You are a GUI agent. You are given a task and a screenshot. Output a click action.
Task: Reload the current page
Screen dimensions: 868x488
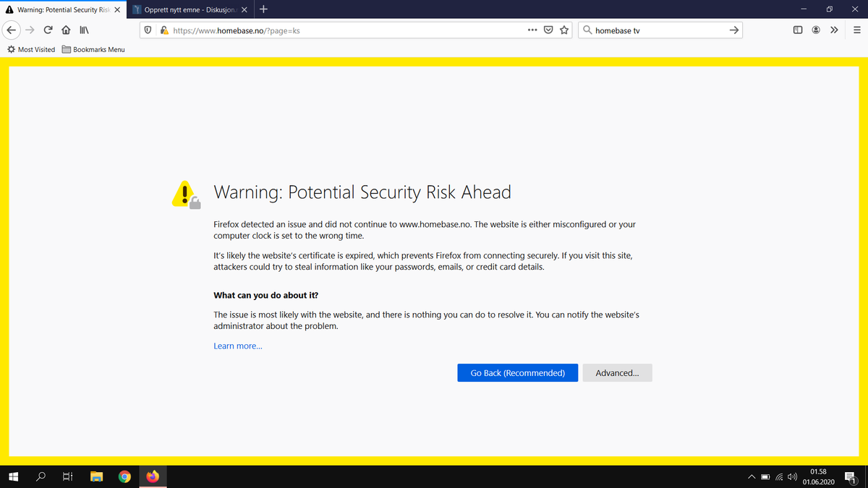click(x=48, y=30)
